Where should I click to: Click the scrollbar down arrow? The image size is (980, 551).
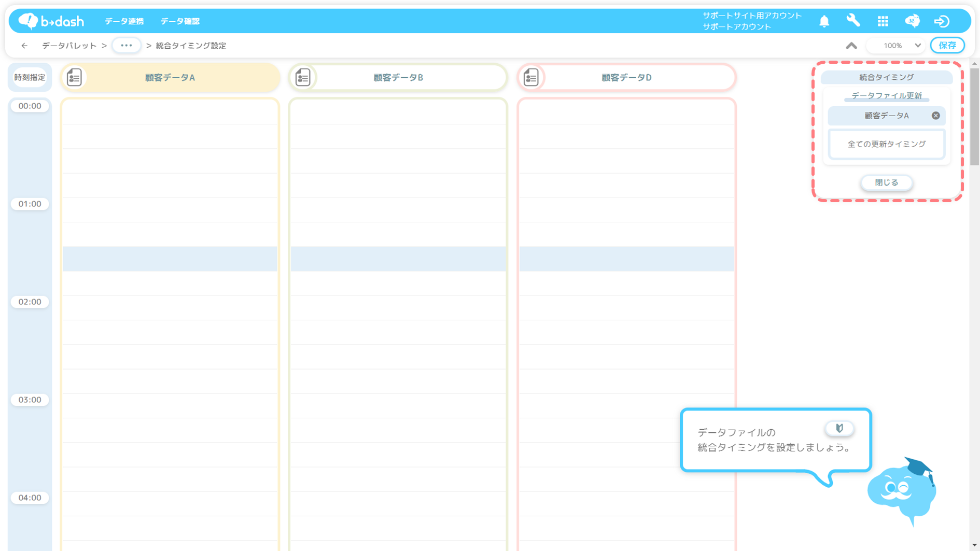point(974,545)
